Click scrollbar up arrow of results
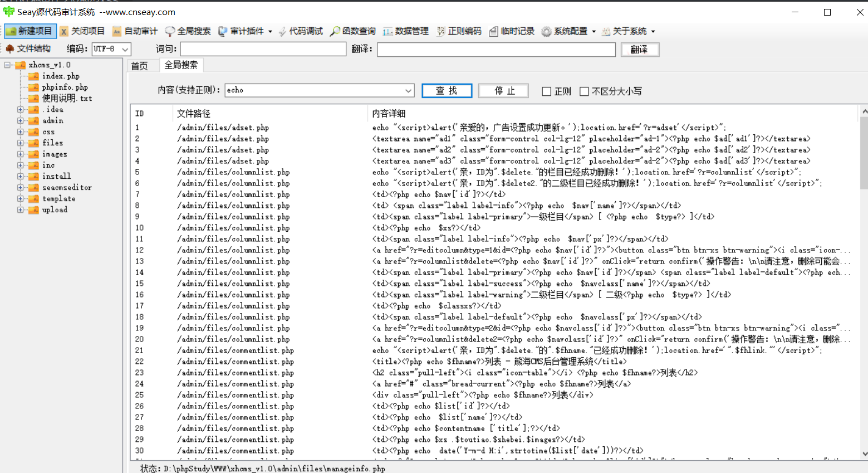The image size is (868, 473). point(864,111)
